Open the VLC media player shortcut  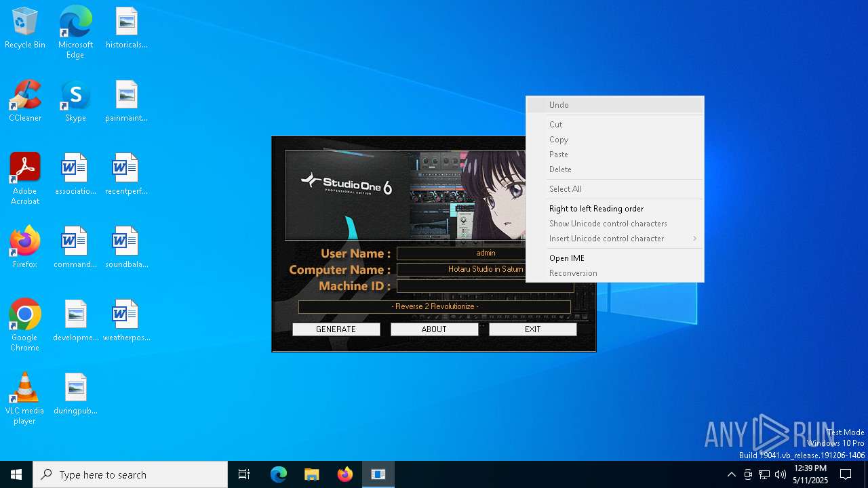coord(25,399)
